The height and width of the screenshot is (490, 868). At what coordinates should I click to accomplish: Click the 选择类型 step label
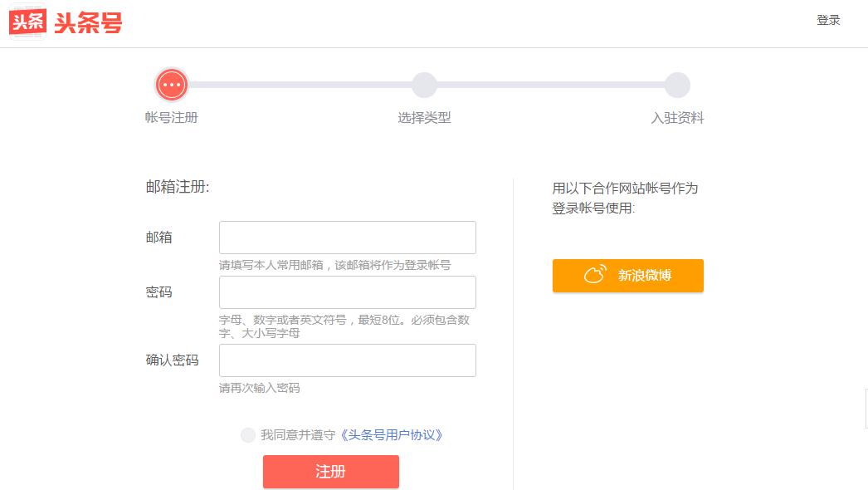424,117
